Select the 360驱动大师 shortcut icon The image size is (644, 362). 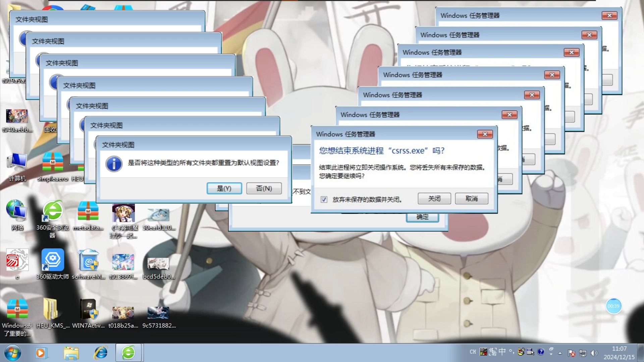point(53,264)
